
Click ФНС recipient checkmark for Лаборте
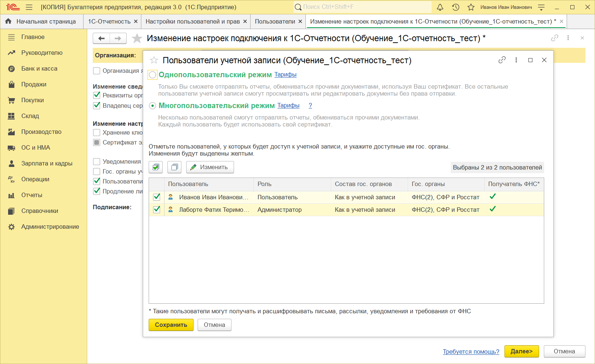click(x=493, y=209)
